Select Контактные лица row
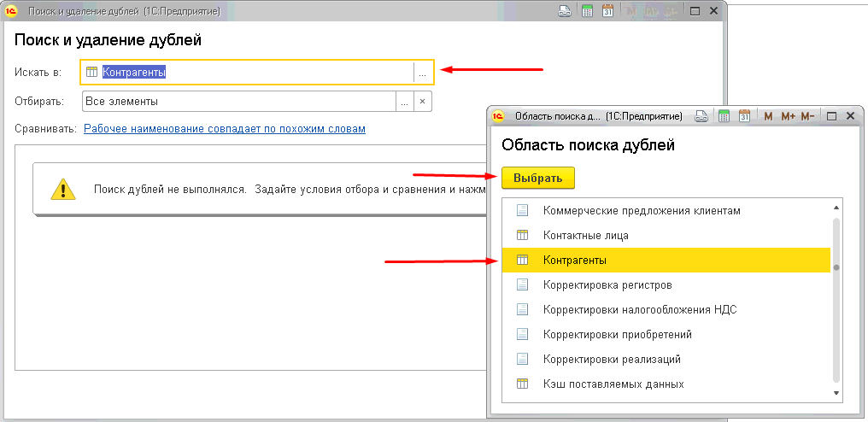Image resolution: width=868 pixels, height=422 pixels. click(666, 236)
